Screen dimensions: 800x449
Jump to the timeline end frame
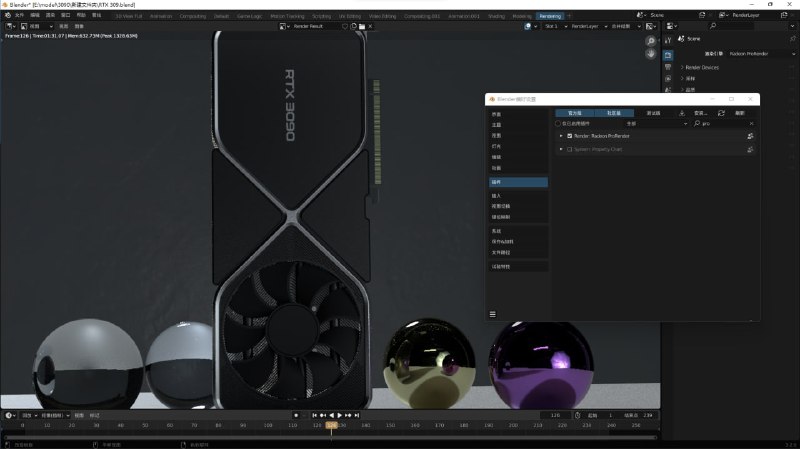click(357, 415)
